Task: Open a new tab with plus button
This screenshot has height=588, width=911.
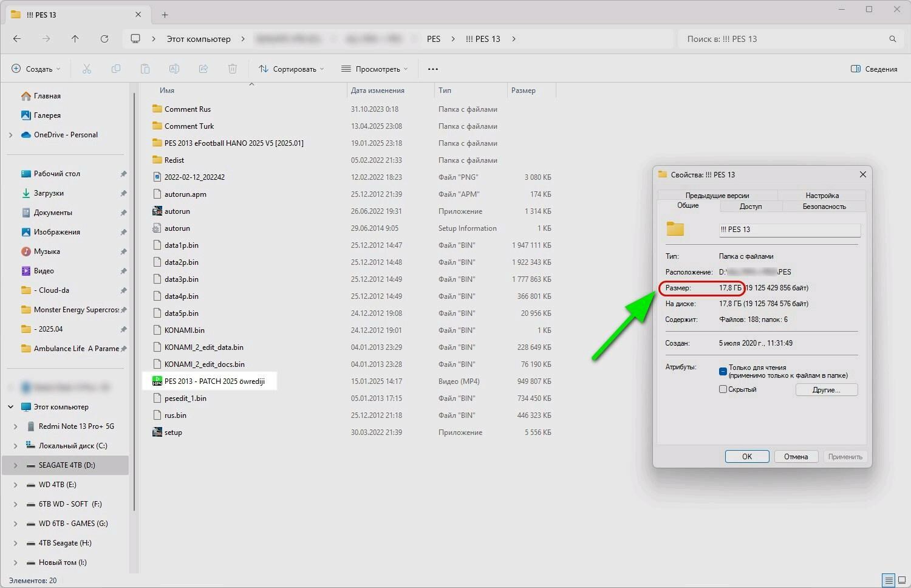Action: click(165, 15)
